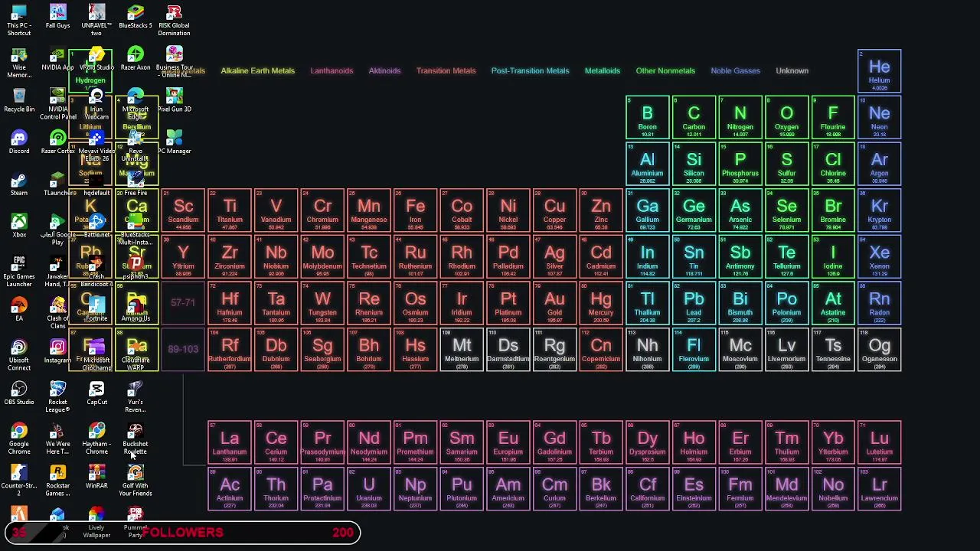Click the Gold (Au) element cell
The height and width of the screenshot is (551, 980).
click(554, 303)
